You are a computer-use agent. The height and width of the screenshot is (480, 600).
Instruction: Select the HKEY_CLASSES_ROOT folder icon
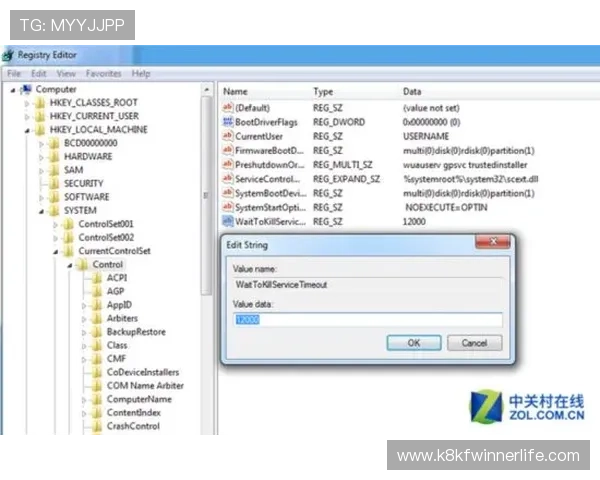[x=40, y=102]
